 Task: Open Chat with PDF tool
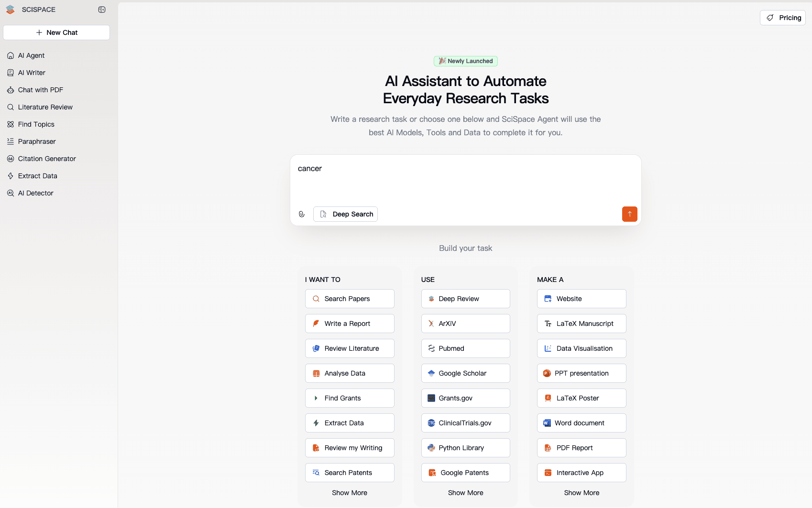tap(41, 90)
